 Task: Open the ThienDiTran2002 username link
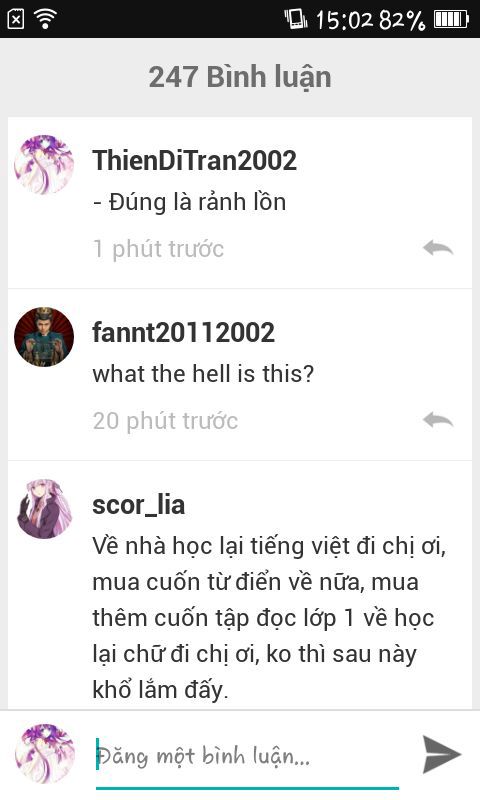[194, 161]
